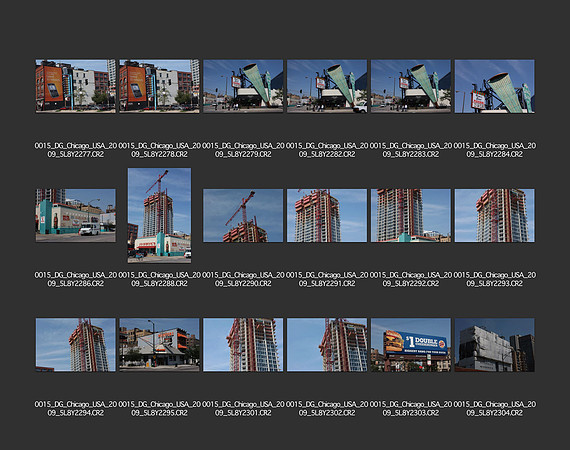The image size is (570, 450).
Task: Select the caption ending 5L8Y2295.CR2
Action: pos(159,409)
